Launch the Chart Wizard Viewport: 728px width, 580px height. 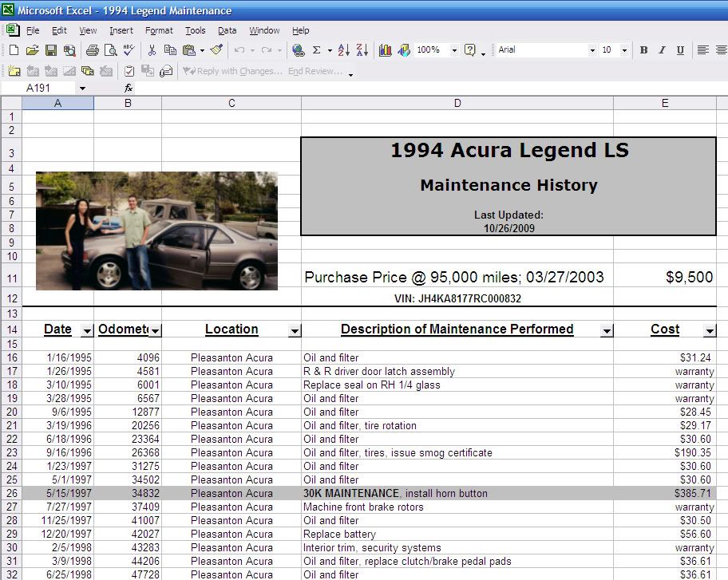click(x=385, y=50)
